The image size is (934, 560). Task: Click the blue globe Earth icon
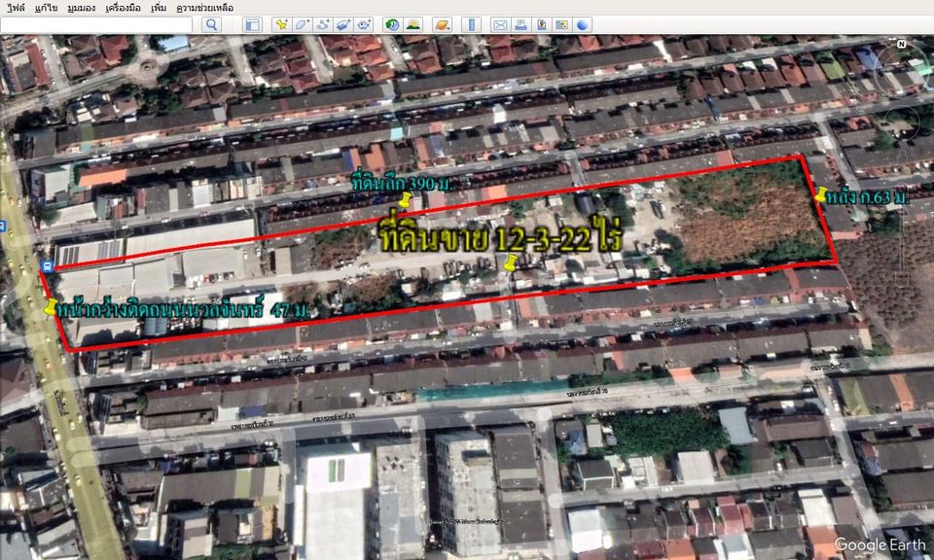tap(583, 24)
